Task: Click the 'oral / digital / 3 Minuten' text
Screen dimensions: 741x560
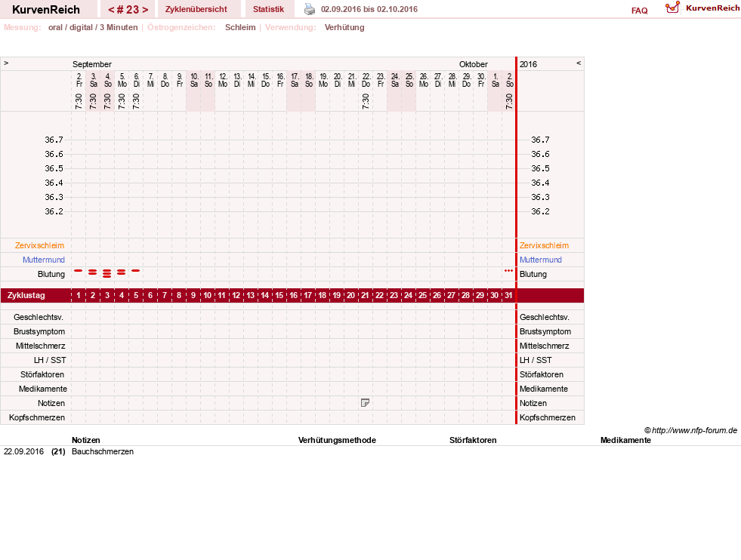Action: (93, 27)
